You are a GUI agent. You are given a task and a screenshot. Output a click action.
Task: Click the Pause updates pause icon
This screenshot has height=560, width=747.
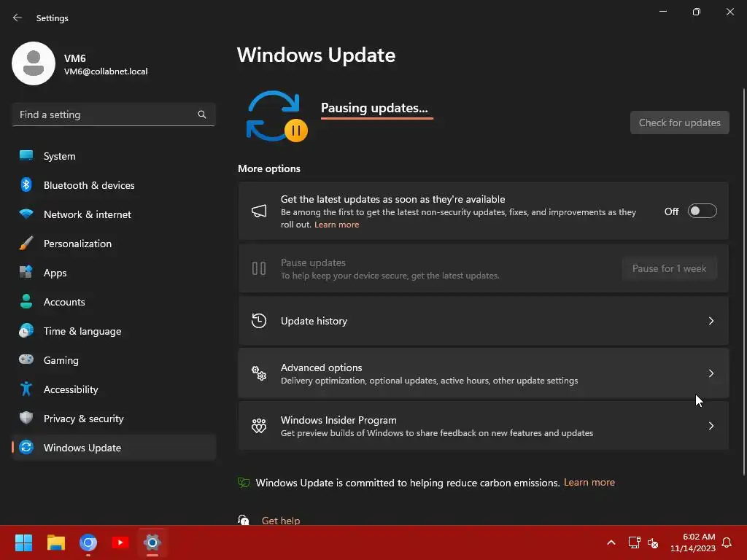coord(259,268)
